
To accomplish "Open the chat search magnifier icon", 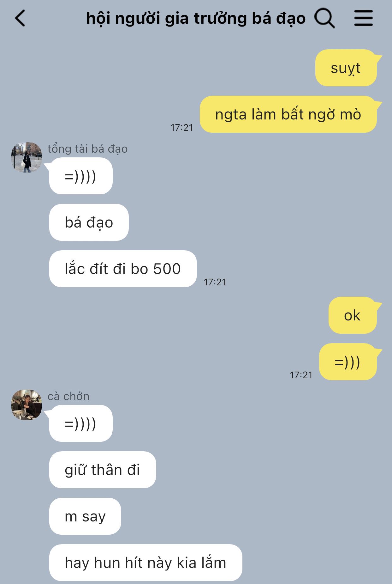I will [324, 18].
